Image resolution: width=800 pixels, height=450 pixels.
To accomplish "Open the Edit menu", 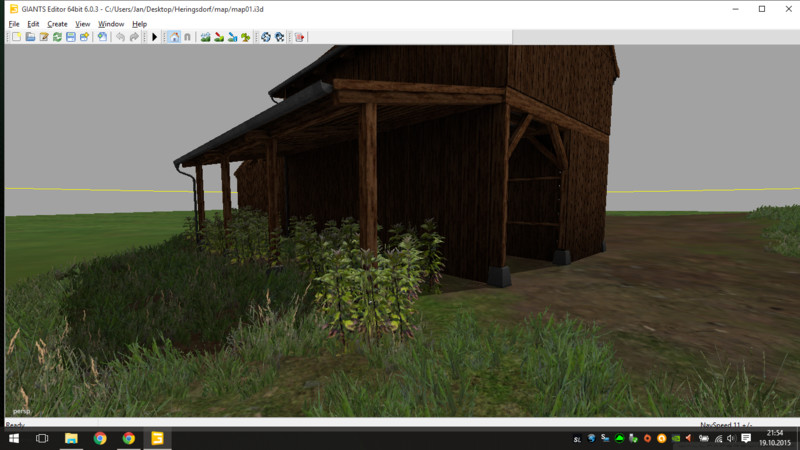I will pos(33,24).
